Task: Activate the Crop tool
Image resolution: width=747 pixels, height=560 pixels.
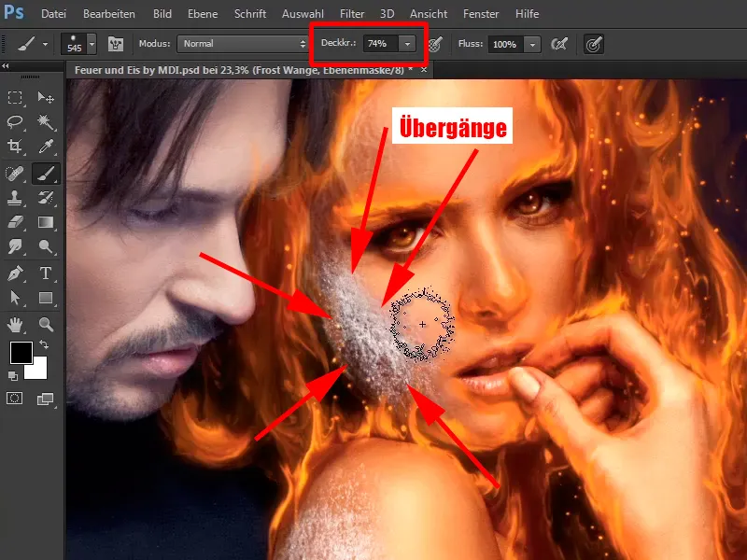Action: pyautogui.click(x=15, y=147)
